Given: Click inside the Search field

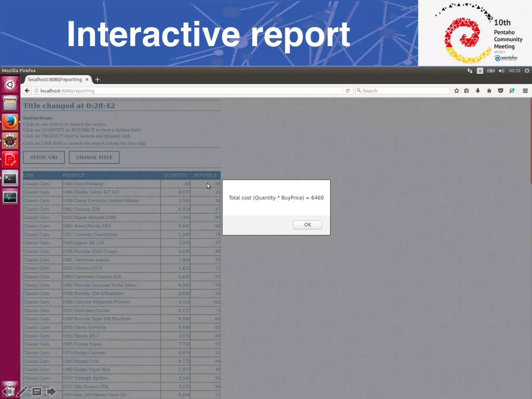Looking at the screenshot, I should pyautogui.click(x=404, y=91).
